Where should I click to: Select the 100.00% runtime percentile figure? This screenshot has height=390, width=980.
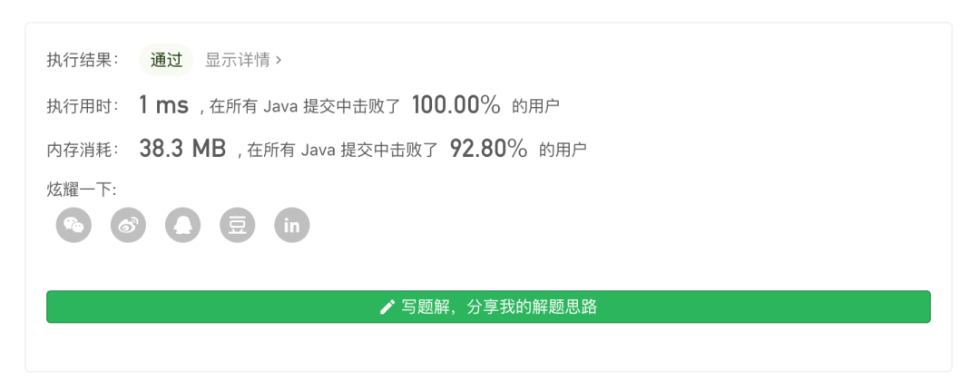coord(456,105)
